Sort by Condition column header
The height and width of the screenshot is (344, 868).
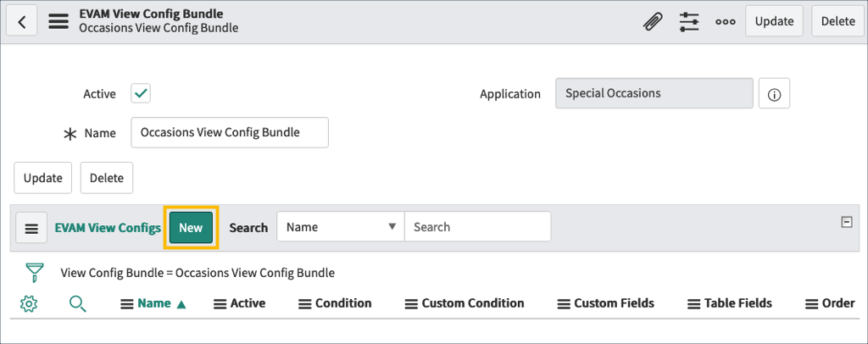(343, 303)
